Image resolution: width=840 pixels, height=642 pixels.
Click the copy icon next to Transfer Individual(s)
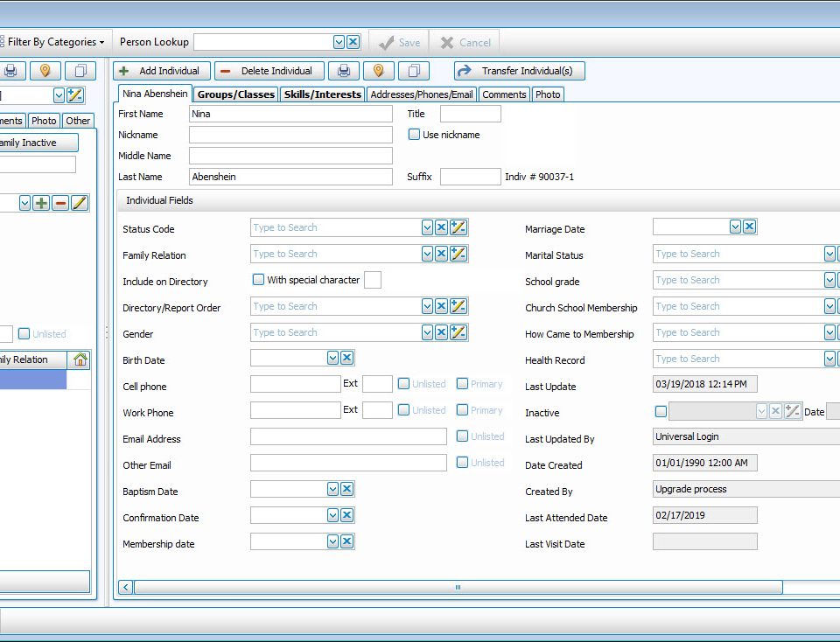pos(414,71)
